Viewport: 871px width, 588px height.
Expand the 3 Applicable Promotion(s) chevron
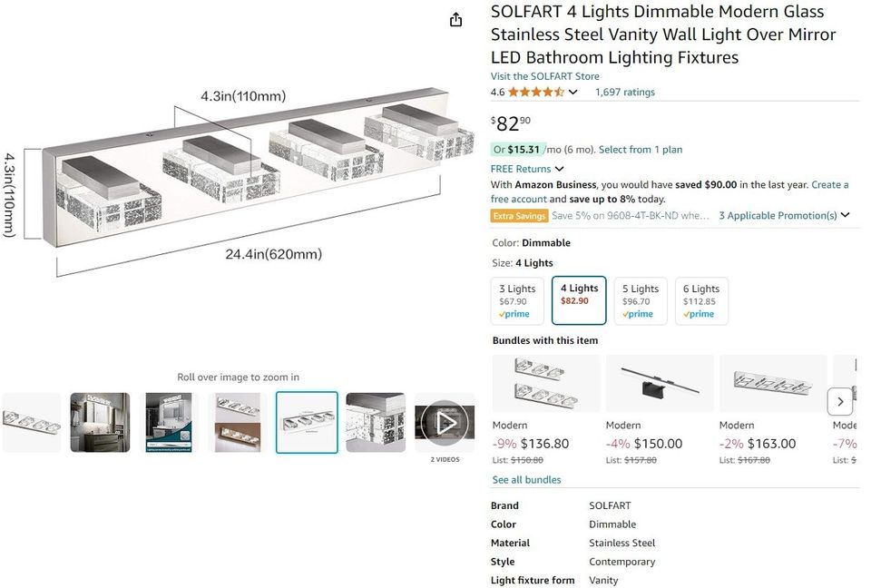(846, 216)
